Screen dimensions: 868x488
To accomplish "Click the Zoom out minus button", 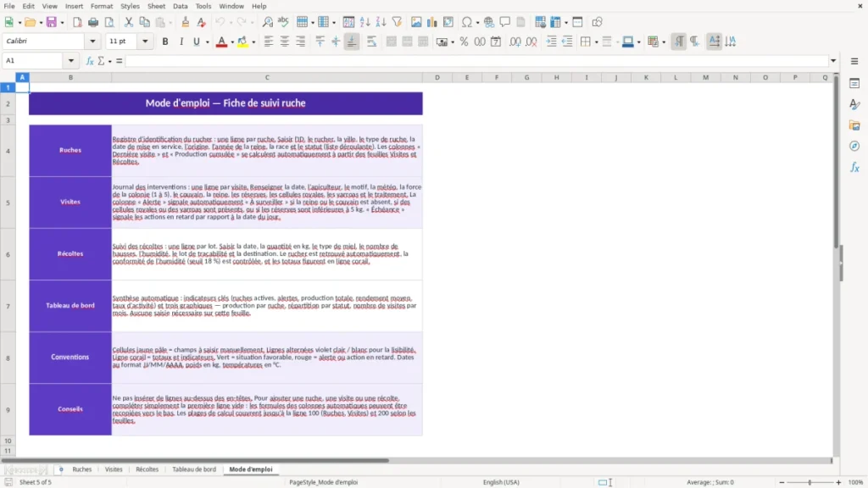I will (782, 482).
